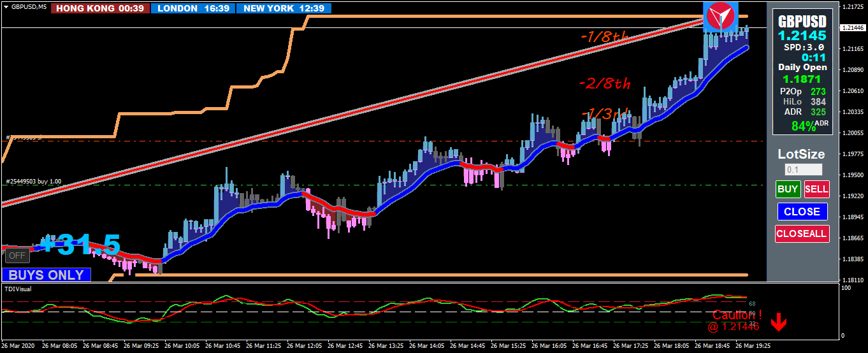The image size is (868, 353).
Task: Click the -1/8th level label
Action: (605, 37)
